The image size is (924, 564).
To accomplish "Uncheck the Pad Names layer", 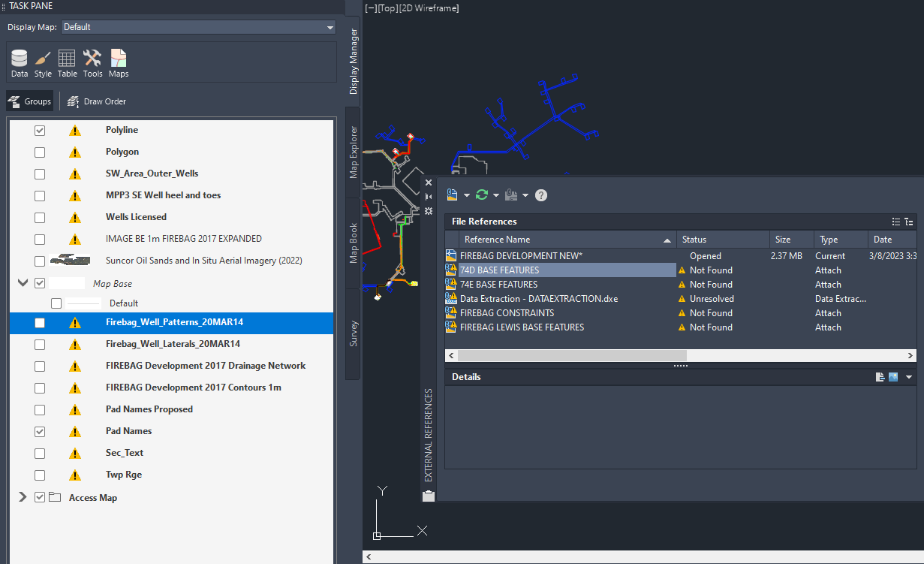I will coord(41,431).
